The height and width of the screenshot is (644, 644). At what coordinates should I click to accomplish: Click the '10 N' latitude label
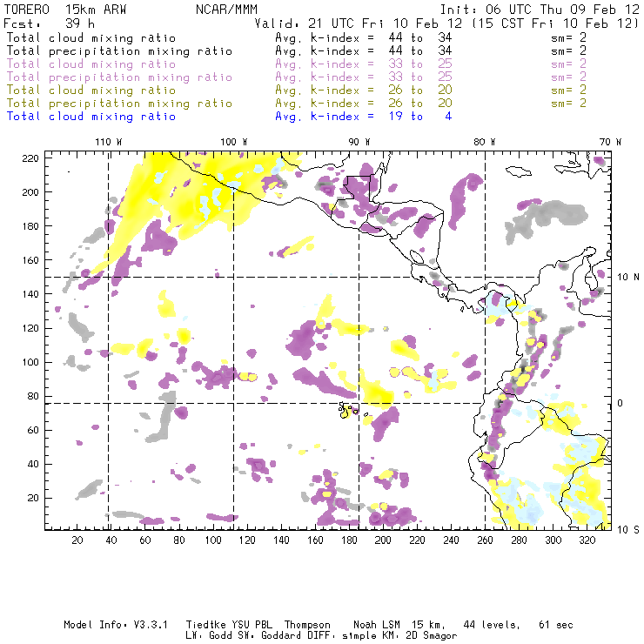[628, 278]
